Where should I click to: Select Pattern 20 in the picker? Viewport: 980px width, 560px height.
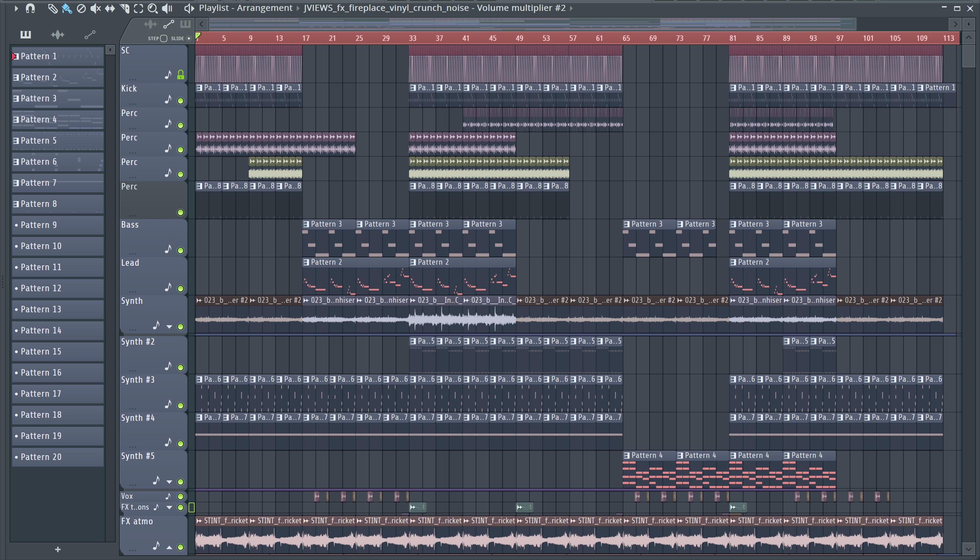point(58,457)
